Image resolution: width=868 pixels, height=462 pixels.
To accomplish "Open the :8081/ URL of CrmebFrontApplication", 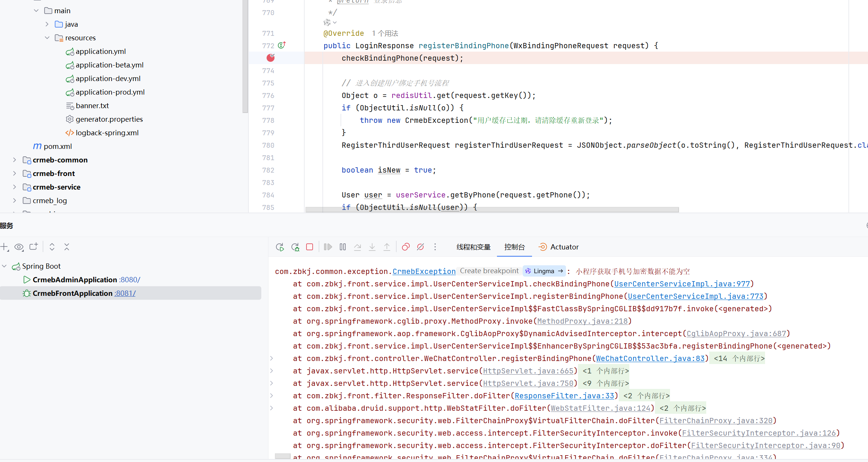I will pyautogui.click(x=125, y=293).
